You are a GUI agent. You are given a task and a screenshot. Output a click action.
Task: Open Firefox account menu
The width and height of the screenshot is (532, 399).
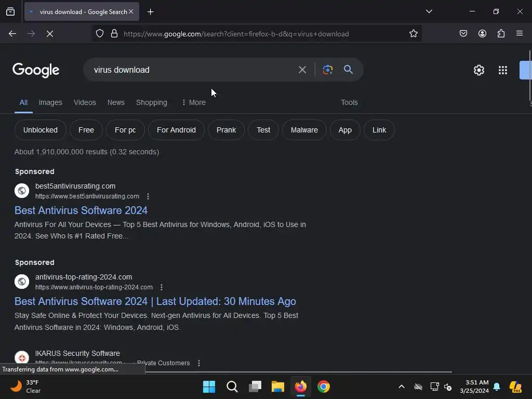tap(482, 34)
